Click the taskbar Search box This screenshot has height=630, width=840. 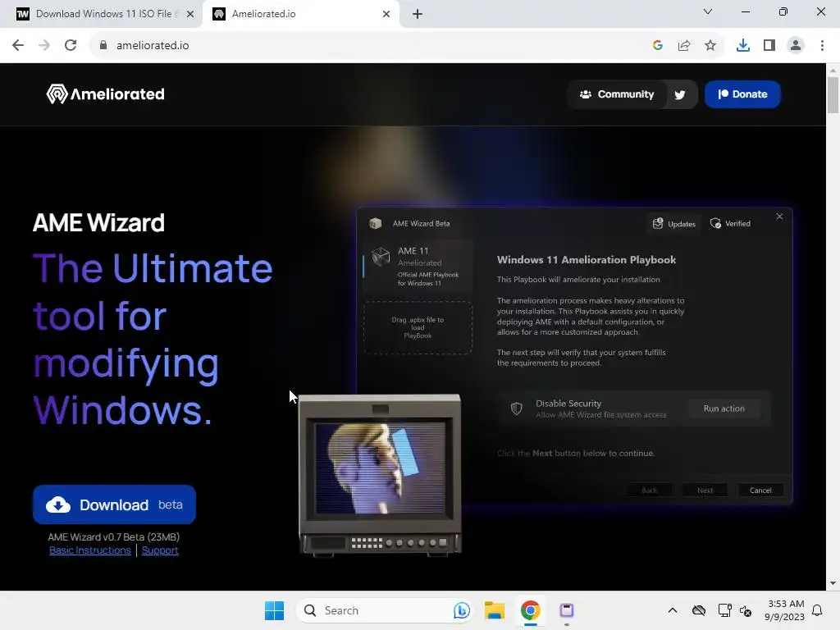click(384, 610)
